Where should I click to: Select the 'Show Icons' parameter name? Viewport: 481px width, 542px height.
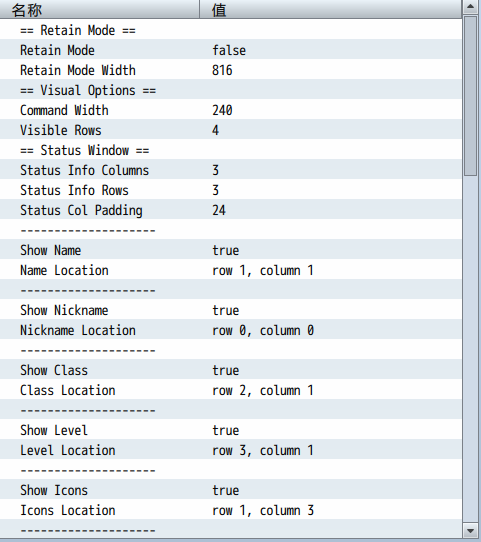(x=54, y=491)
